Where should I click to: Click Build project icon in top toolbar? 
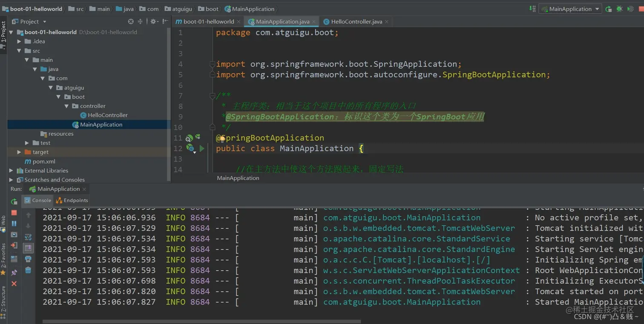pyautogui.click(x=532, y=9)
